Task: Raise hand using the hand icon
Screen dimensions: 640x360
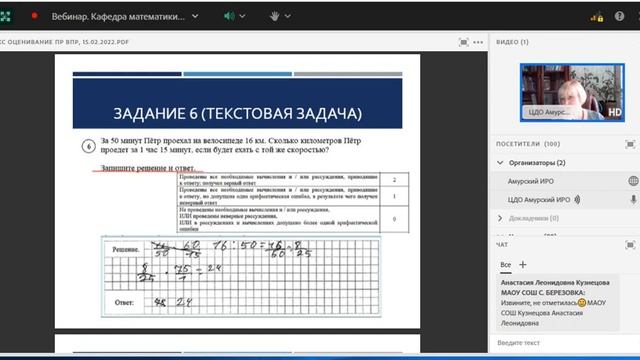Action: click(274, 16)
